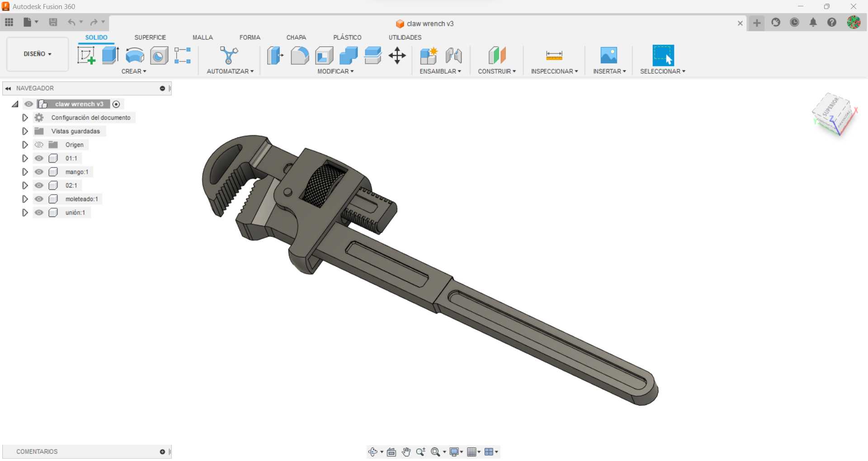
Task: Select the Revolve tool icon
Action: point(135,56)
